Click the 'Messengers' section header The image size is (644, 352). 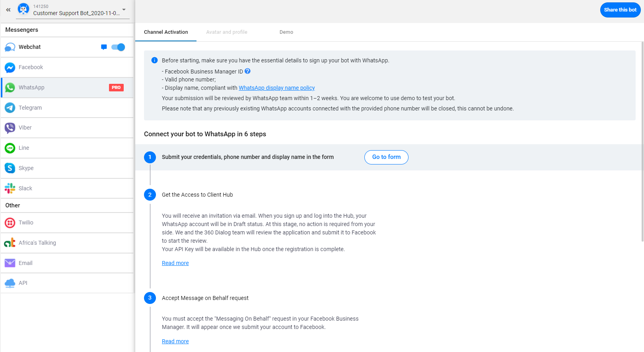pos(22,30)
